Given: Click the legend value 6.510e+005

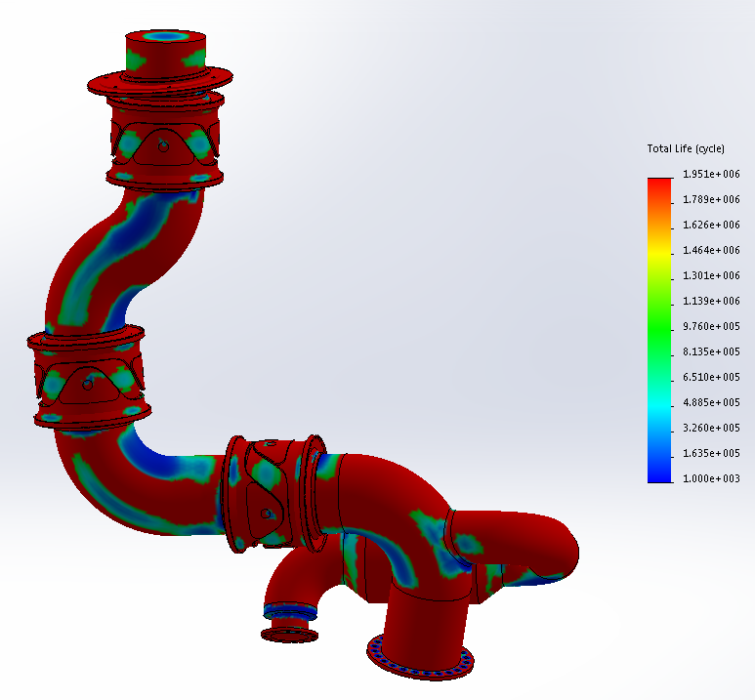Looking at the screenshot, I should [x=711, y=377].
